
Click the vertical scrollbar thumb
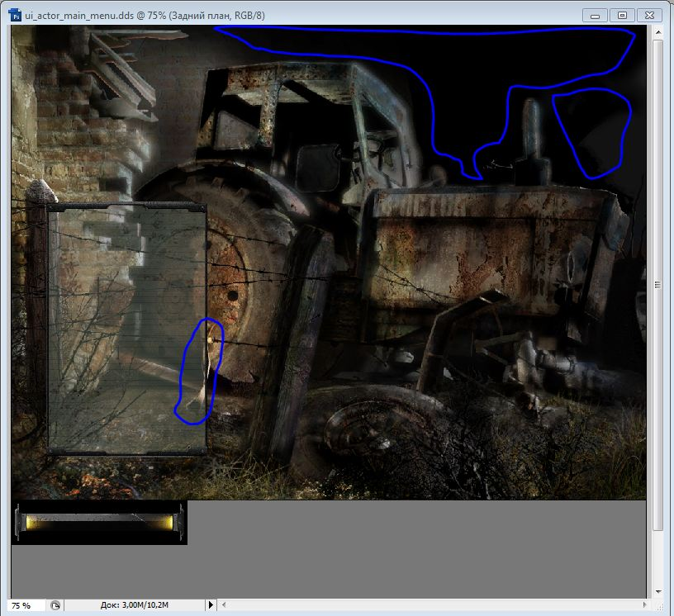coord(657,285)
